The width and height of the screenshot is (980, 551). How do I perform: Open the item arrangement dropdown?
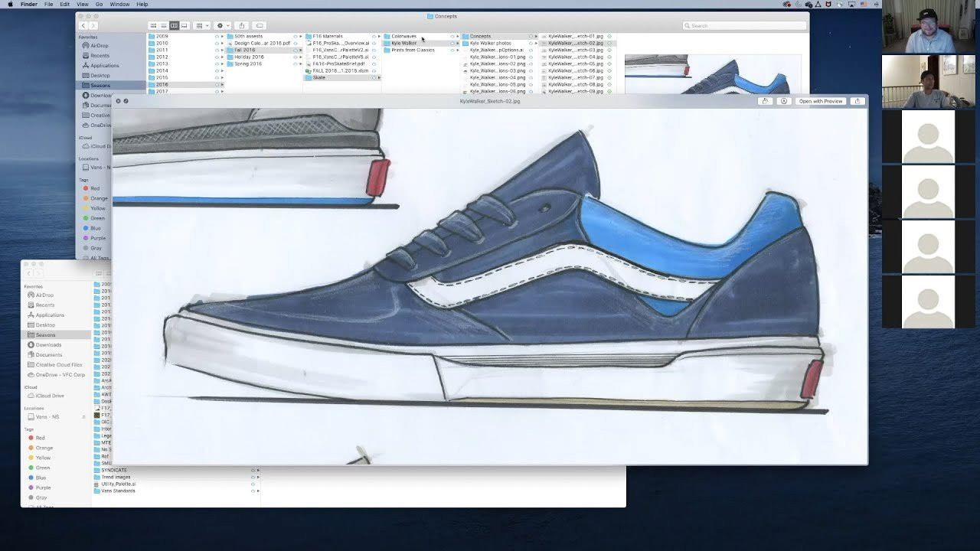coord(201,25)
